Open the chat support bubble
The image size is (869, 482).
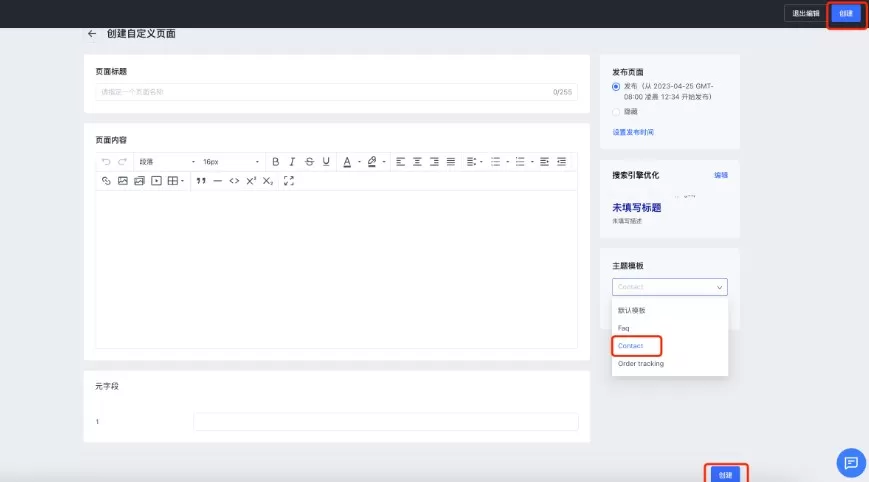point(850,462)
